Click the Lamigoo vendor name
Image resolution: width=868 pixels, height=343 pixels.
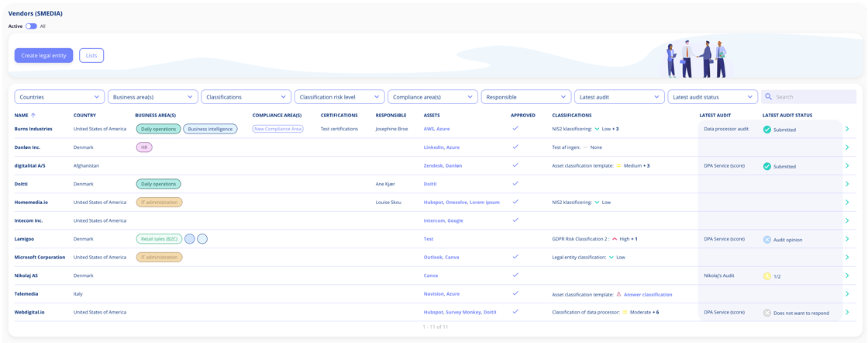pyautogui.click(x=24, y=239)
